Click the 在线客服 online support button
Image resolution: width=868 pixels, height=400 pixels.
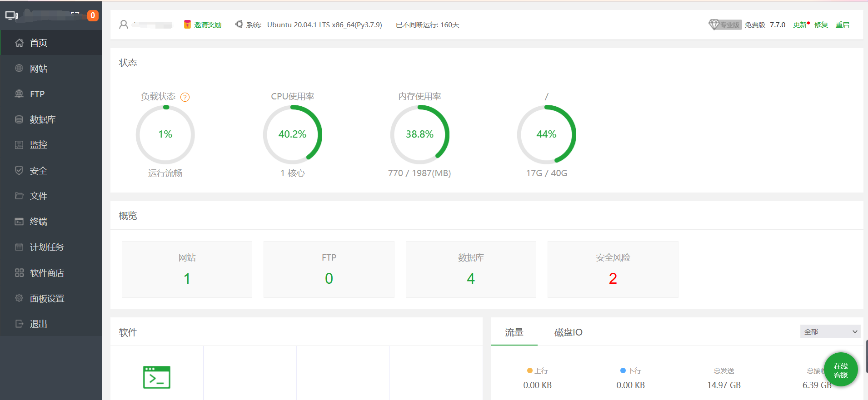(x=841, y=370)
